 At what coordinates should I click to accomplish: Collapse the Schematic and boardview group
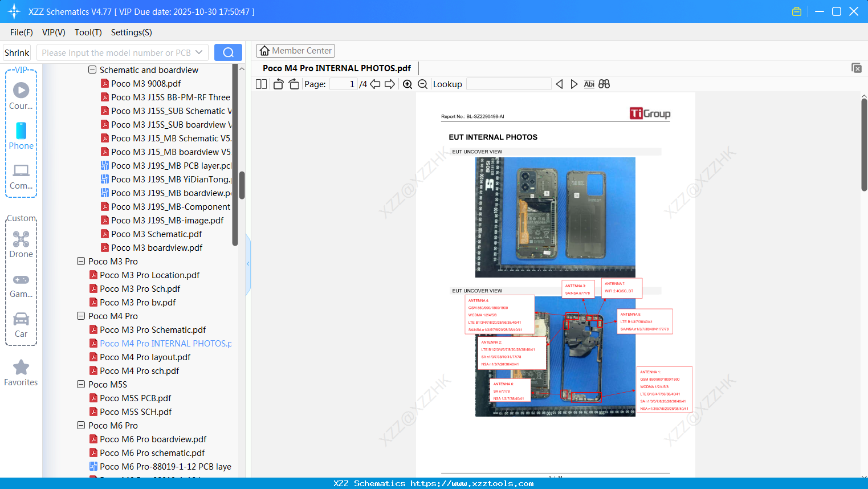coord(92,70)
